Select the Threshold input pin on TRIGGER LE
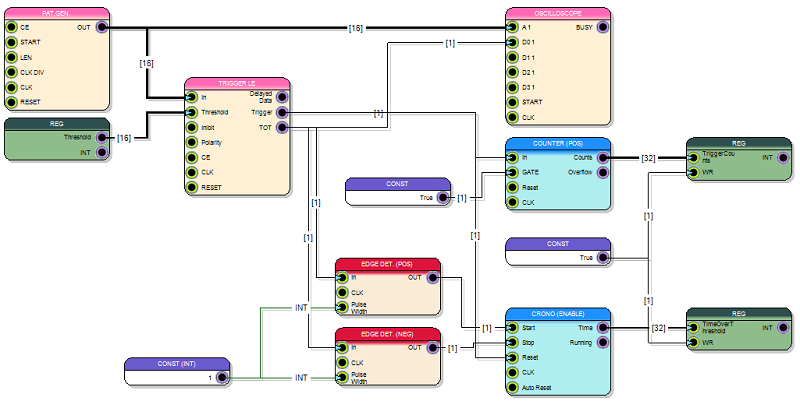Viewport: 800px width, 401px height. point(192,112)
